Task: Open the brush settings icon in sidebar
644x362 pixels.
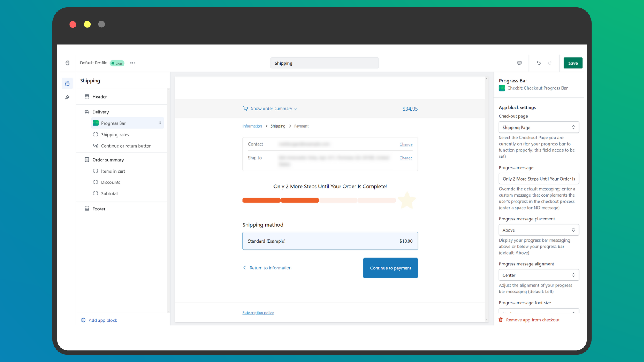Action: coord(67,97)
